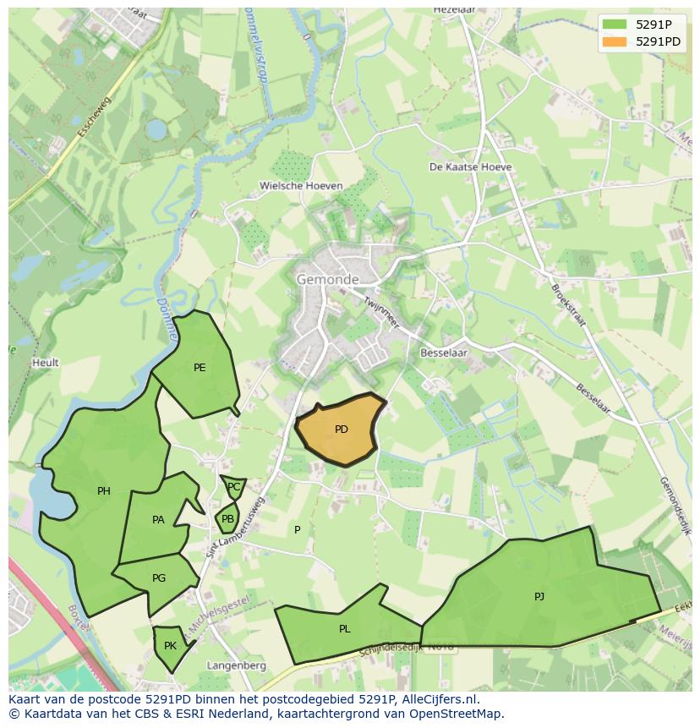Enable highlighting of the P area label
700x728 pixels.
pos(297,530)
